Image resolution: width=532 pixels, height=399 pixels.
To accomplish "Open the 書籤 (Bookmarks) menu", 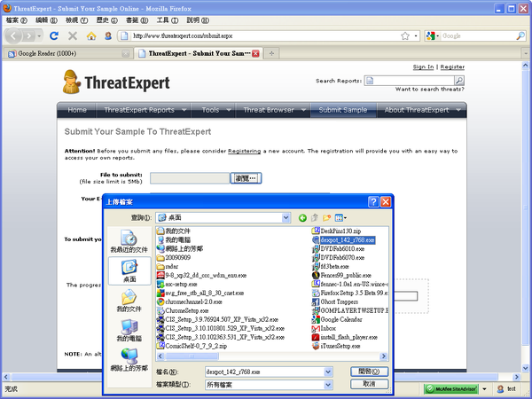I will [x=137, y=20].
